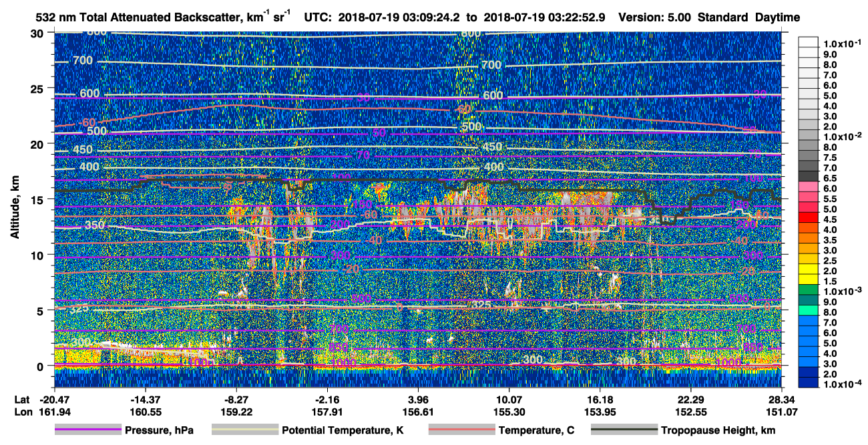Click the colorbar label 3.5
Screen dimensions: 868x445
point(831,240)
